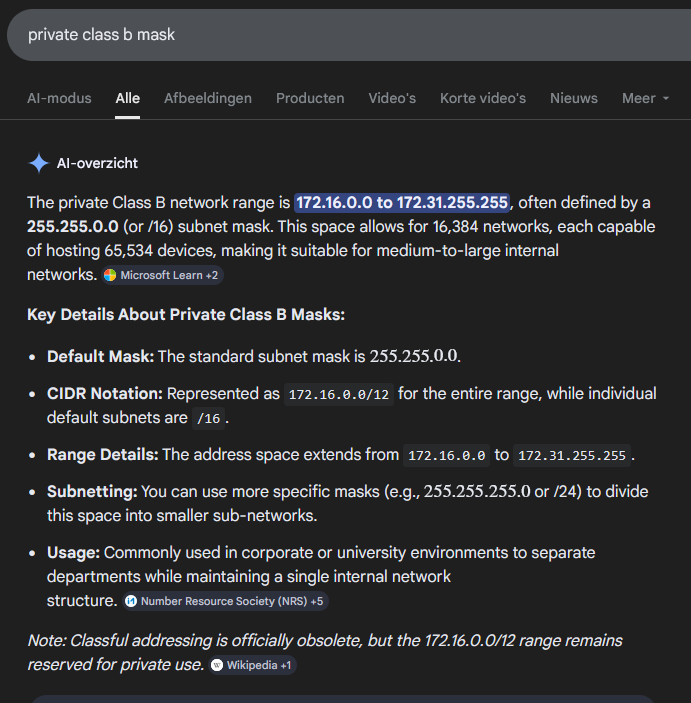
Task: Click the search box containing 'private class b mask'
Action: tap(350, 35)
